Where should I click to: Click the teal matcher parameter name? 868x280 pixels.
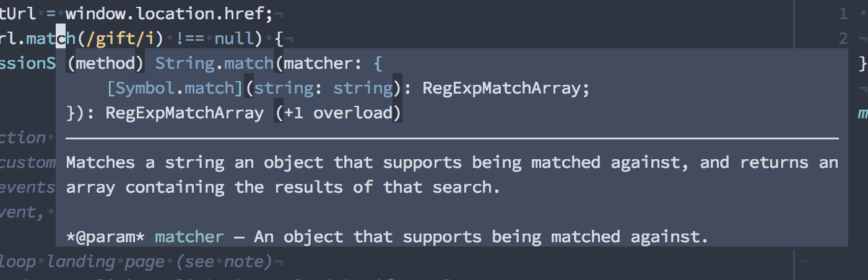tap(189, 237)
